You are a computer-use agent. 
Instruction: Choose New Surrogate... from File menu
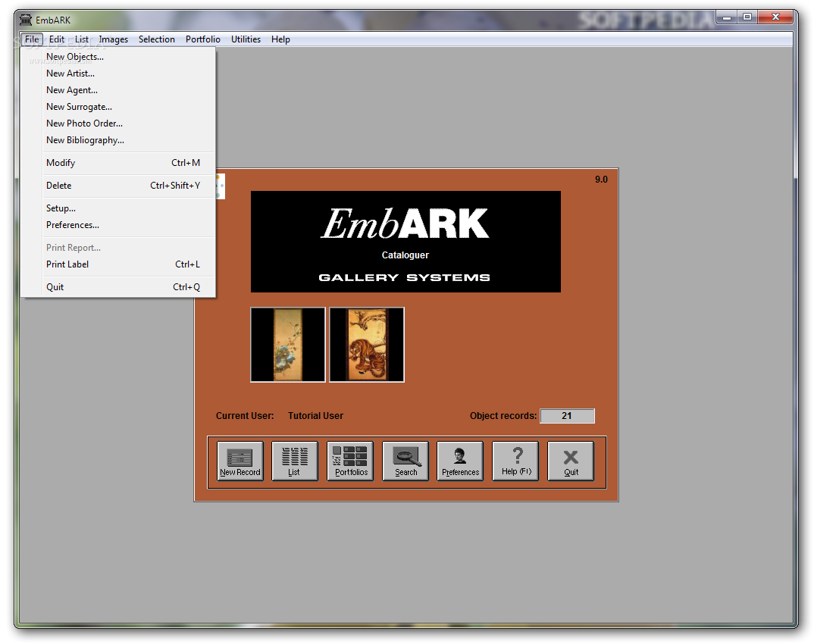click(117, 106)
